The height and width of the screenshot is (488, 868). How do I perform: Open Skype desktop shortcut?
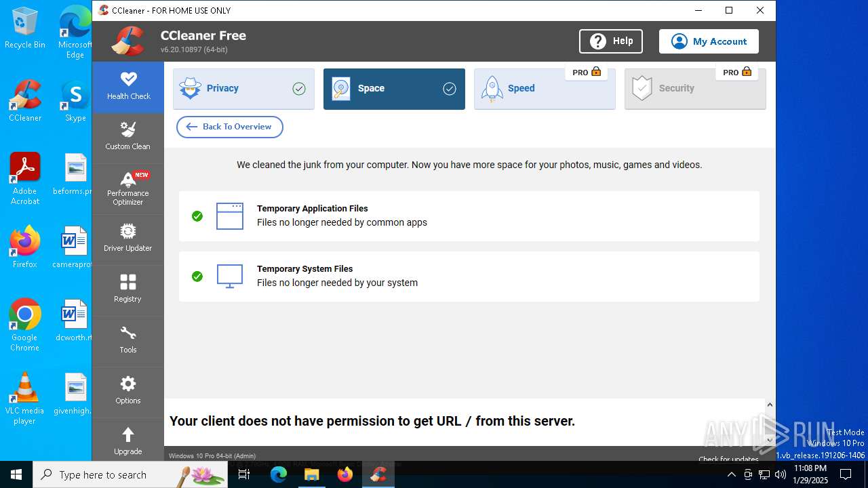click(75, 101)
